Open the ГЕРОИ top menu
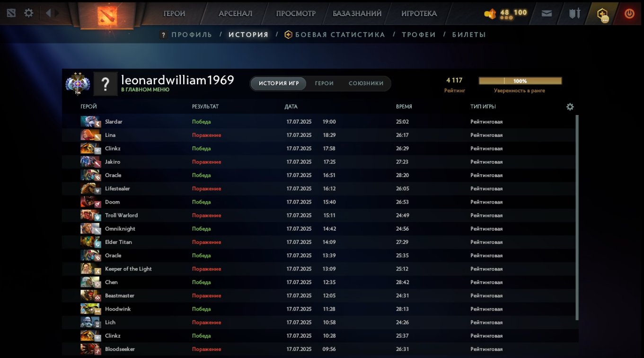Image resolution: width=644 pixels, height=358 pixels. pos(174,14)
